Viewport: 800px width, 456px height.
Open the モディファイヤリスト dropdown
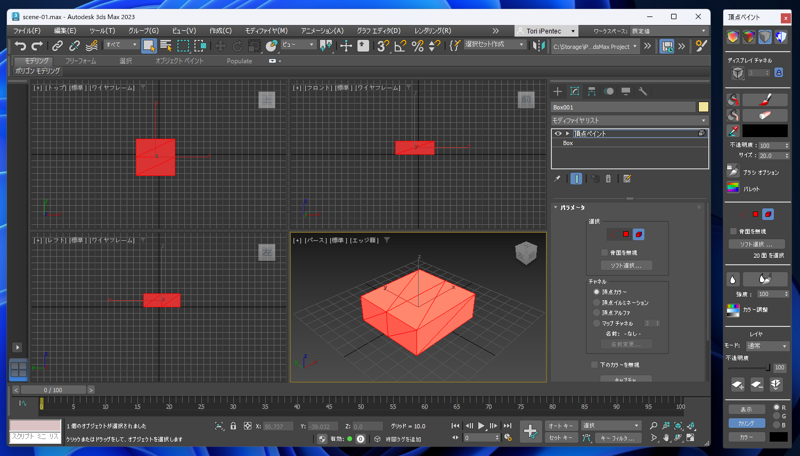(x=630, y=120)
